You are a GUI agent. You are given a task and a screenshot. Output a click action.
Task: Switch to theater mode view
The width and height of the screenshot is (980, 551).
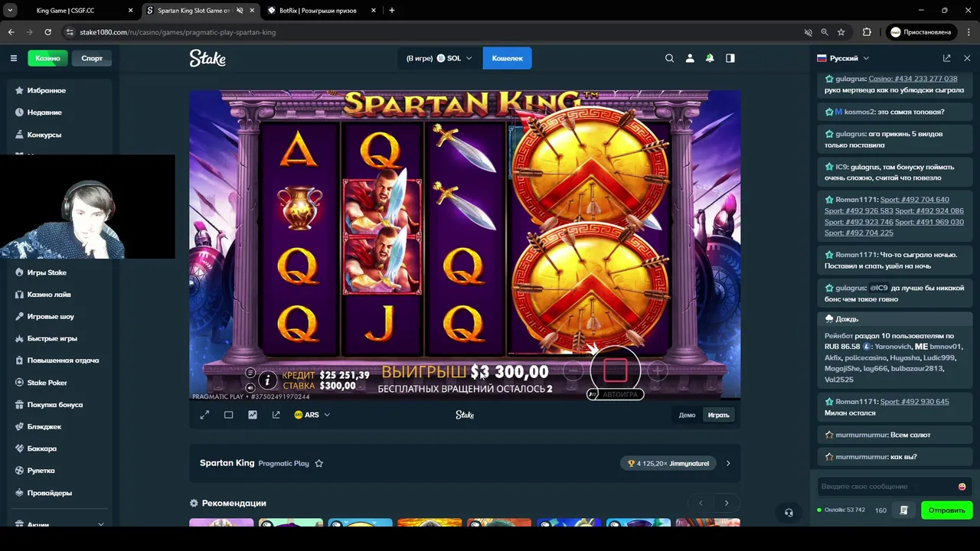pos(228,415)
